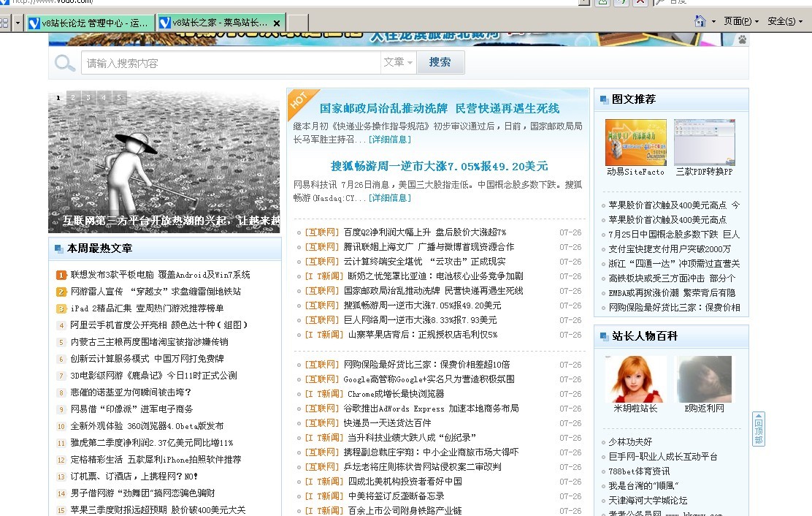Open news 巨人网络周一逆市大涨8.33%报7.93美元

[x=420, y=320]
